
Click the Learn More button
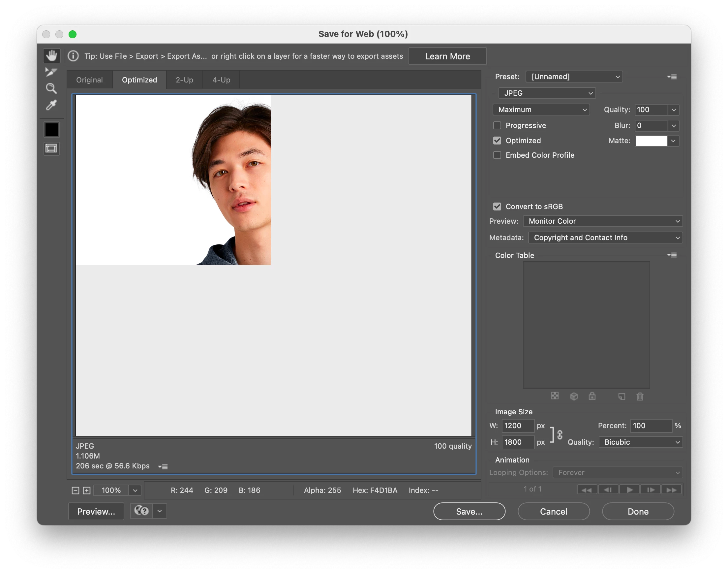447,56
